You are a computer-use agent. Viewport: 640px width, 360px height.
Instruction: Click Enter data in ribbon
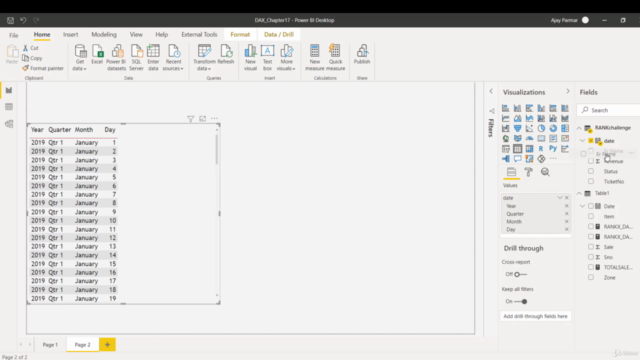click(153, 58)
